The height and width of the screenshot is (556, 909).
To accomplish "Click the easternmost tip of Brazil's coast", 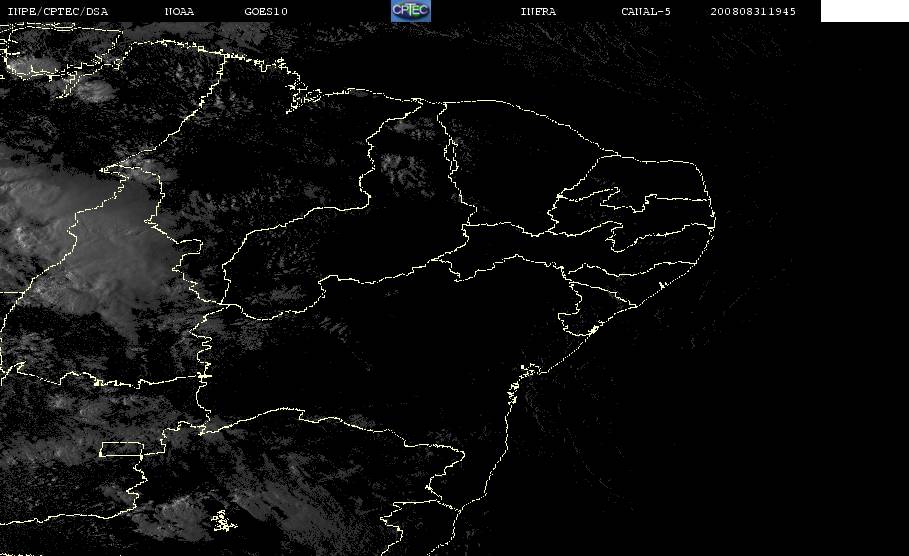I will pos(714,220).
